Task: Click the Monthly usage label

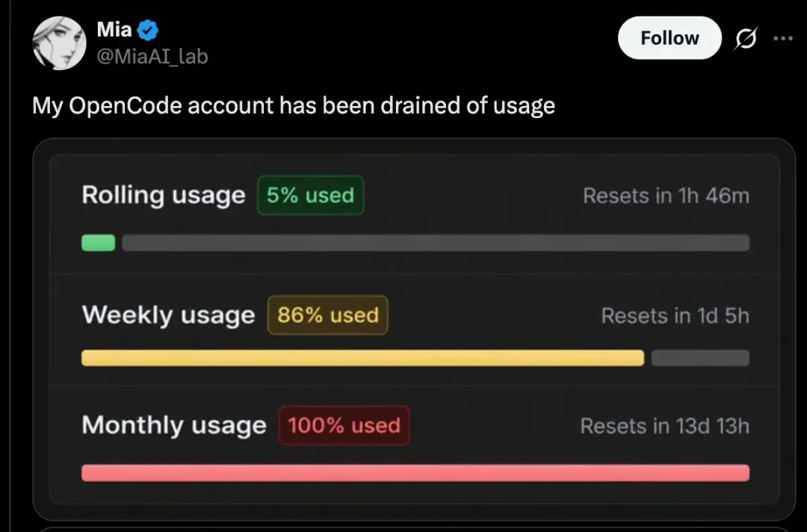Action: click(174, 425)
